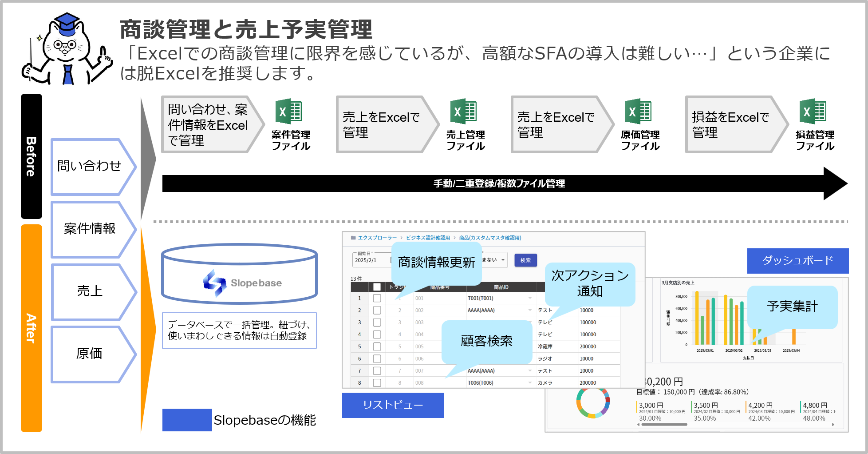
Task: Click the left scroll arrow under the sales cards
Action: [x=638, y=425]
